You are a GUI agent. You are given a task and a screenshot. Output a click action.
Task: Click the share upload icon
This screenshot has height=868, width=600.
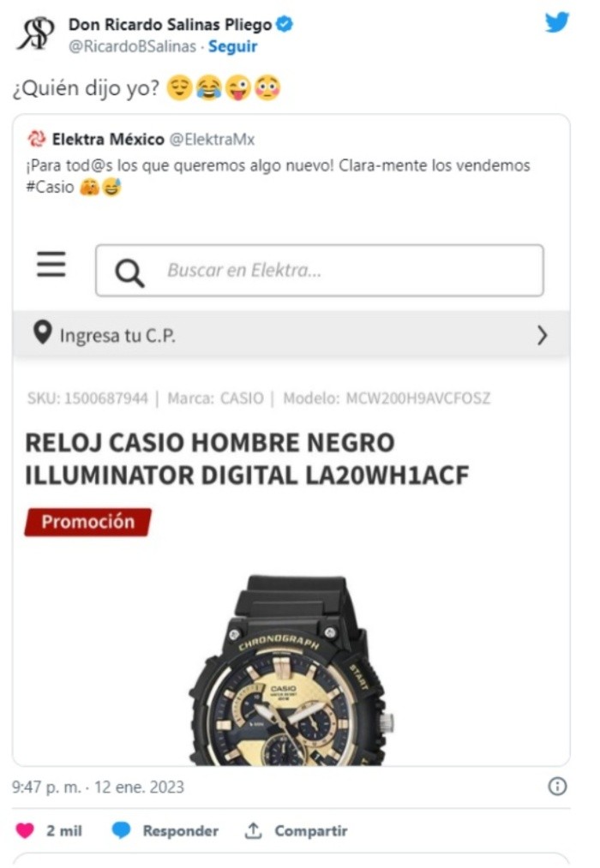pos(253,830)
